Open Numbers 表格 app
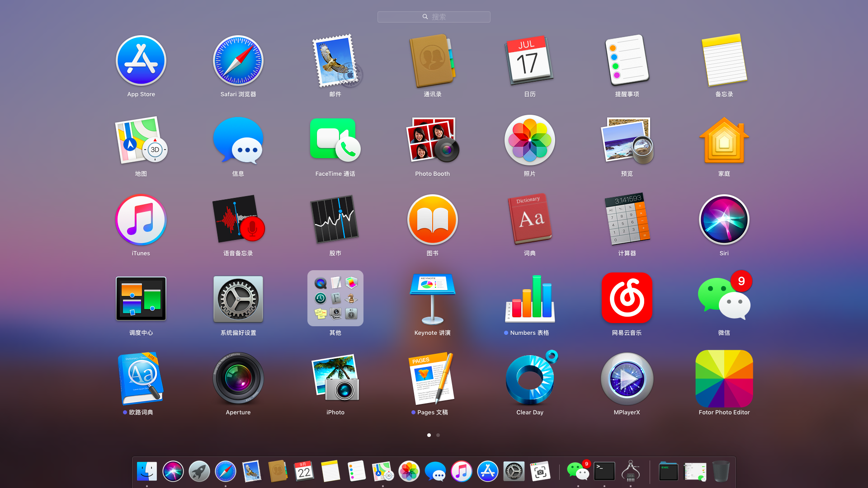The image size is (868, 488). coord(530,298)
